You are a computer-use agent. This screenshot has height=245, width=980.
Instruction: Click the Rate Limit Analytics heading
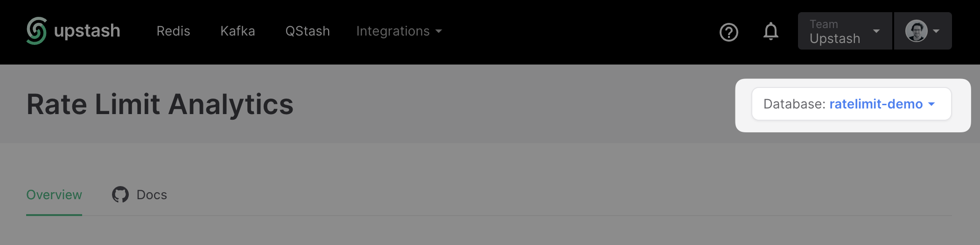click(160, 104)
